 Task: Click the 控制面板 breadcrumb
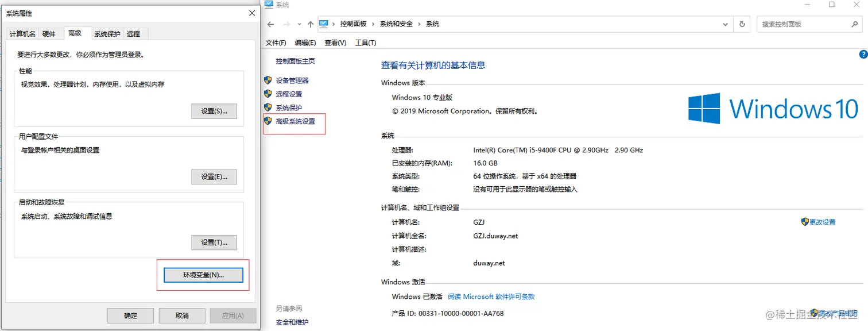coord(353,24)
